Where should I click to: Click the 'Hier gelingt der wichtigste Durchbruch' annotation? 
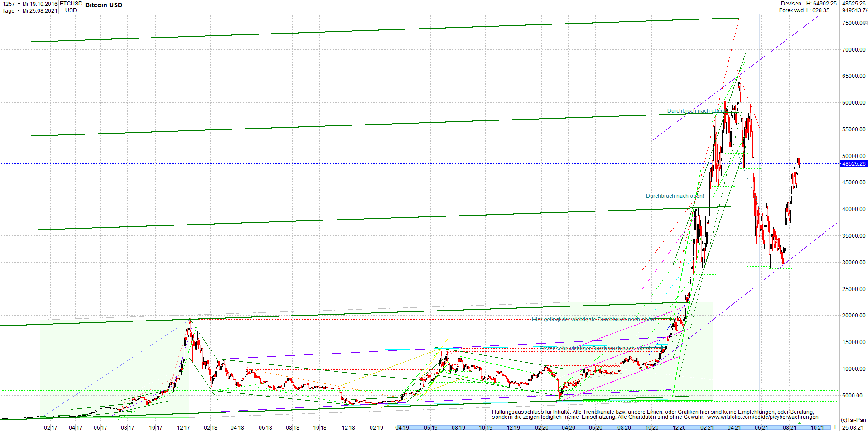(x=594, y=320)
